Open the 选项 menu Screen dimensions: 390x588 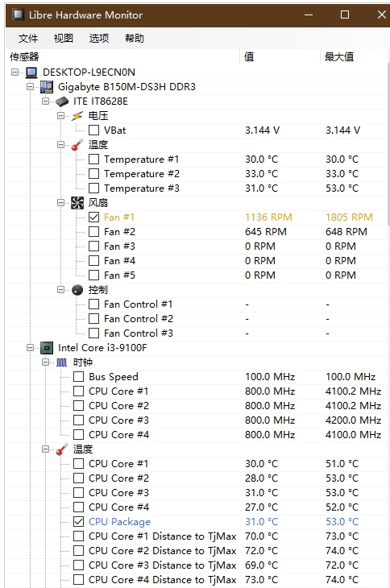click(98, 38)
